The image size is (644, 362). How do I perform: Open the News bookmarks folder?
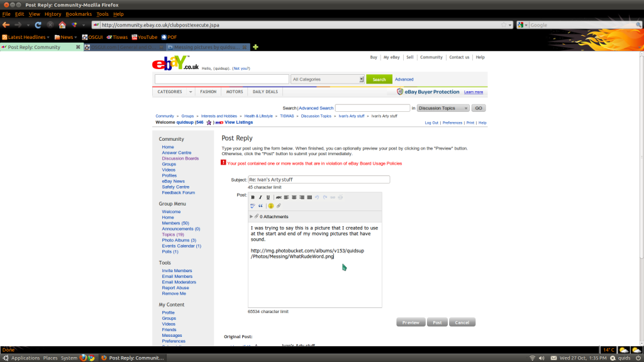click(x=65, y=37)
